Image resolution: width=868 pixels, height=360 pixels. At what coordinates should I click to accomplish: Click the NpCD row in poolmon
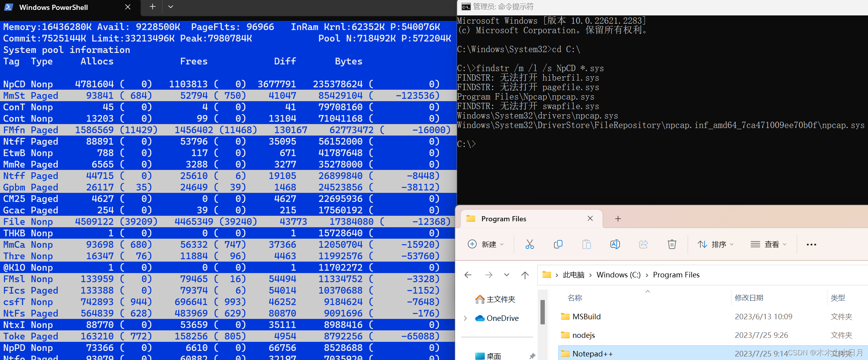tap(228, 84)
